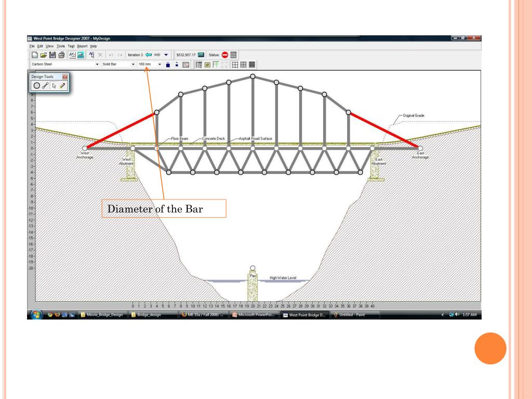This screenshot has width=532, height=399.
Task: Choose the Select arrow tool
Action: 54,86
